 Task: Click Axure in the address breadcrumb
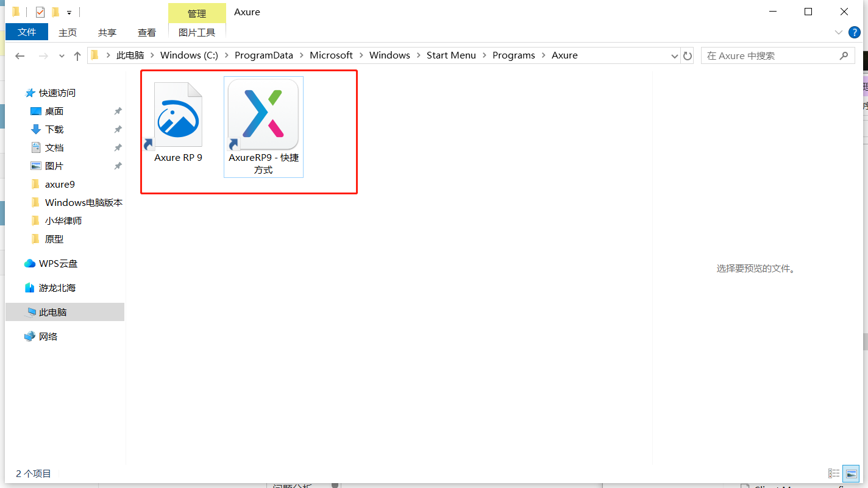[564, 55]
